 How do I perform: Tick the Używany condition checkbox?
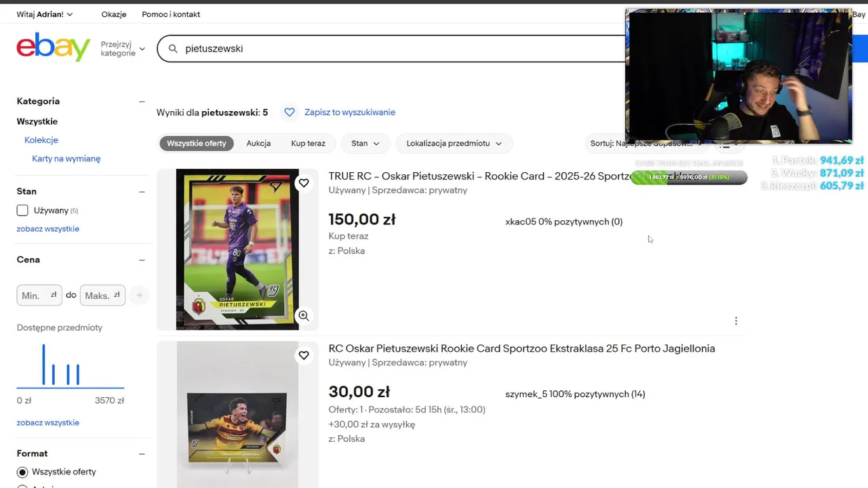coord(22,211)
